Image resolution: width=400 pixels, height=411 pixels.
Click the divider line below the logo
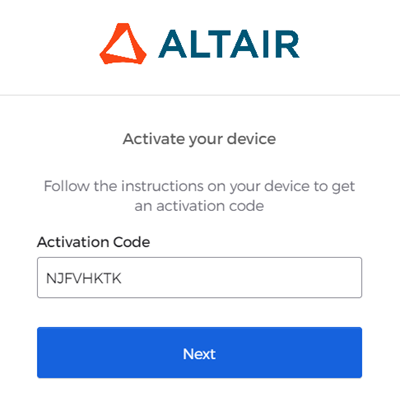coord(200,95)
